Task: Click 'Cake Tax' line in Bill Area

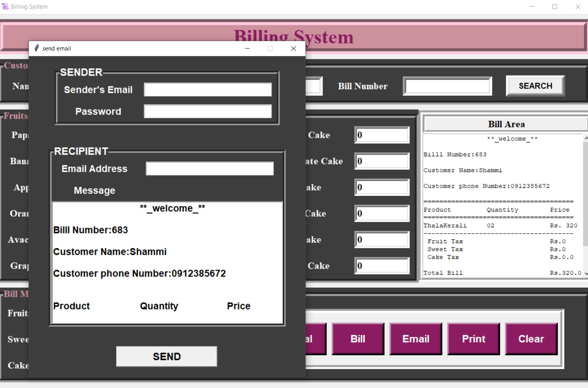Action: (500, 257)
